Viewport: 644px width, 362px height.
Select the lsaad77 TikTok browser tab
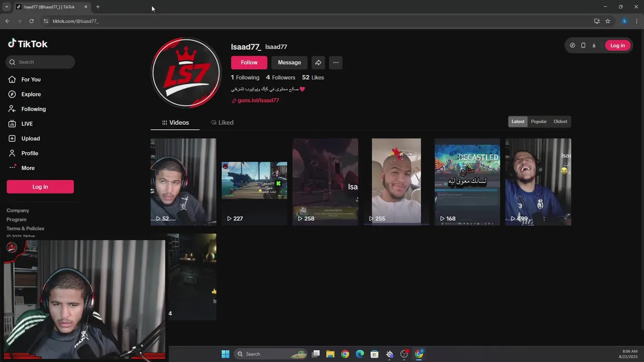point(51,7)
